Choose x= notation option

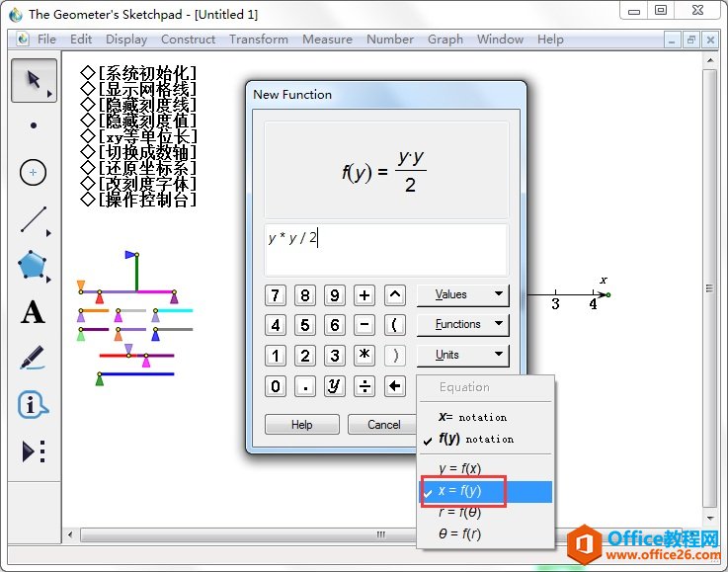tap(486, 417)
